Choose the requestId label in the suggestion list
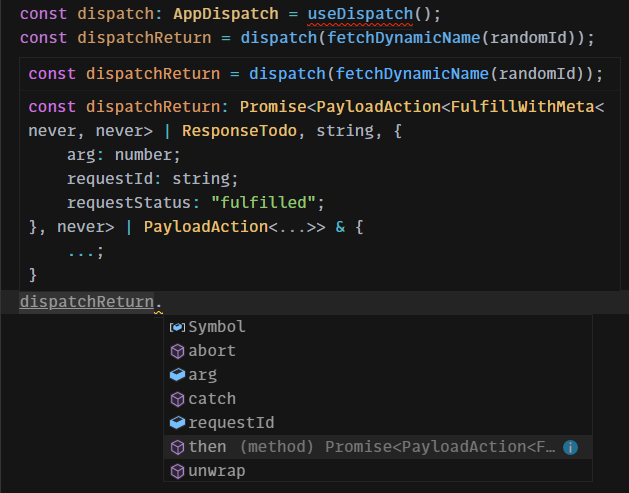The width and height of the screenshot is (629, 493). (x=231, y=423)
